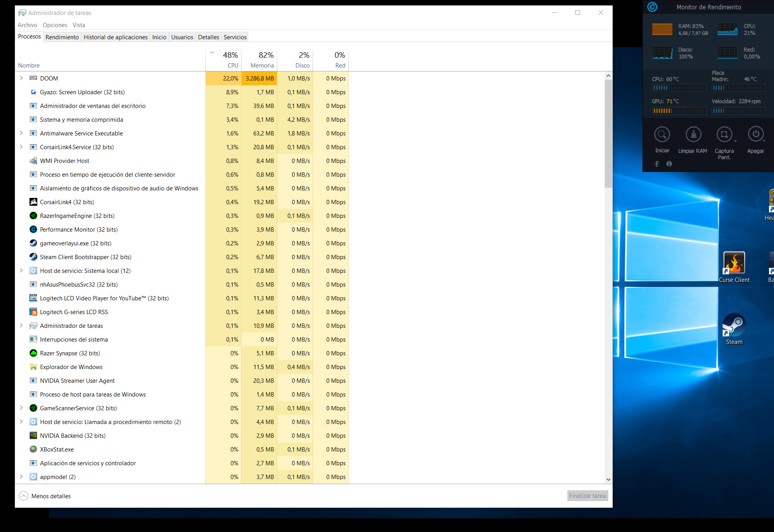
Task: Switch to the Rendimiento tab
Action: point(62,37)
